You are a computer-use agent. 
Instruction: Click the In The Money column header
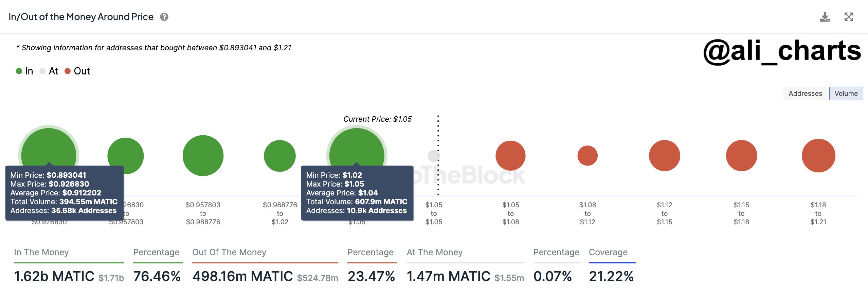click(x=41, y=252)
